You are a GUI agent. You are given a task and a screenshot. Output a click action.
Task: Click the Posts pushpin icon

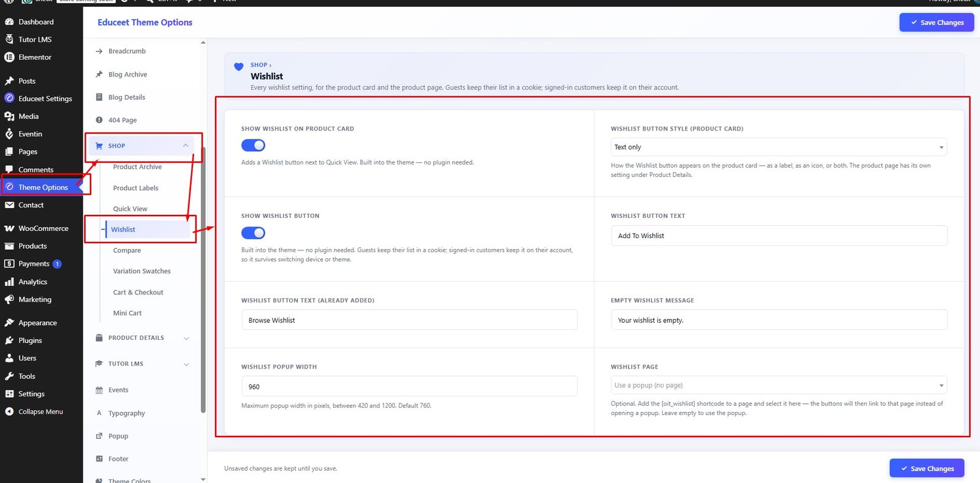click(9, 81)
